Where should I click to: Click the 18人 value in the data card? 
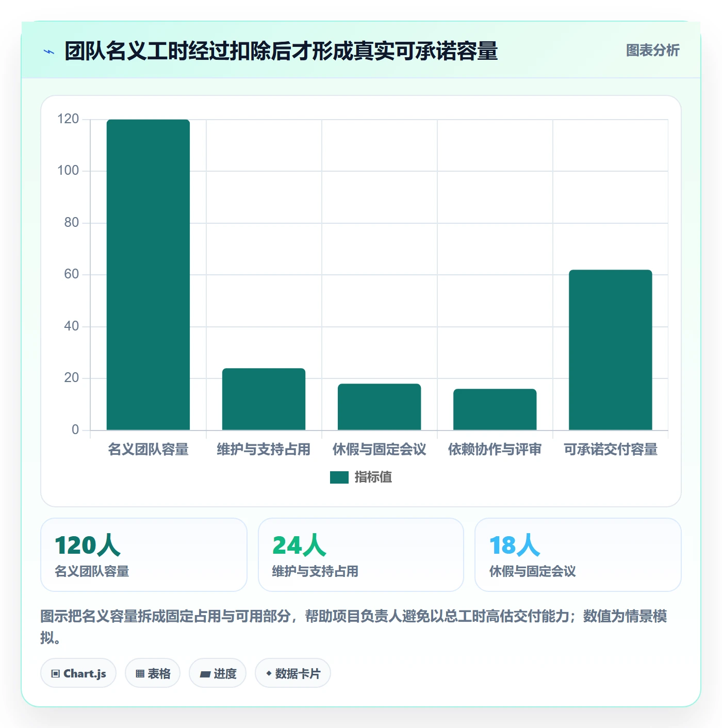tap(515, 545)
